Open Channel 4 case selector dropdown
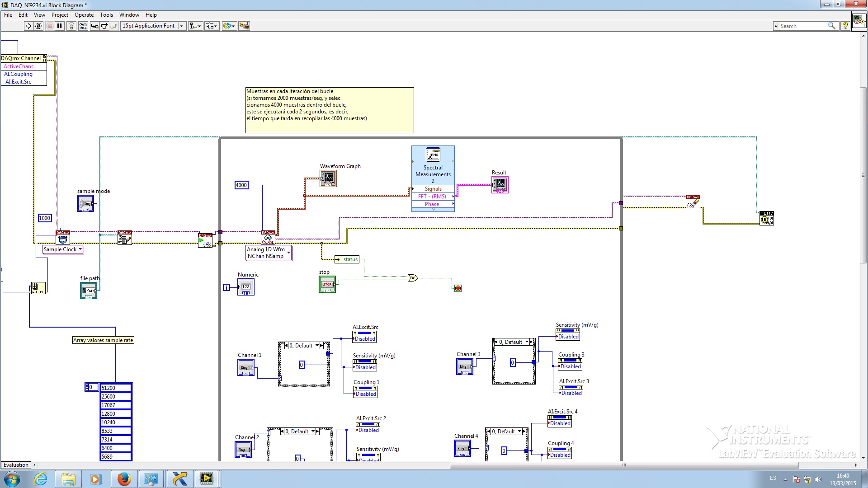 [x=519, y=432]
